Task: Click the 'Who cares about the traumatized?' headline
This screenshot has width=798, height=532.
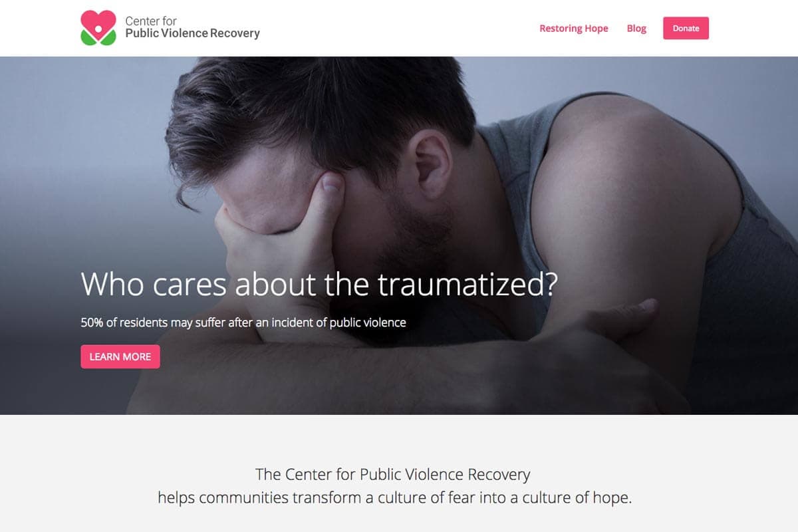Action: (319, 284)
